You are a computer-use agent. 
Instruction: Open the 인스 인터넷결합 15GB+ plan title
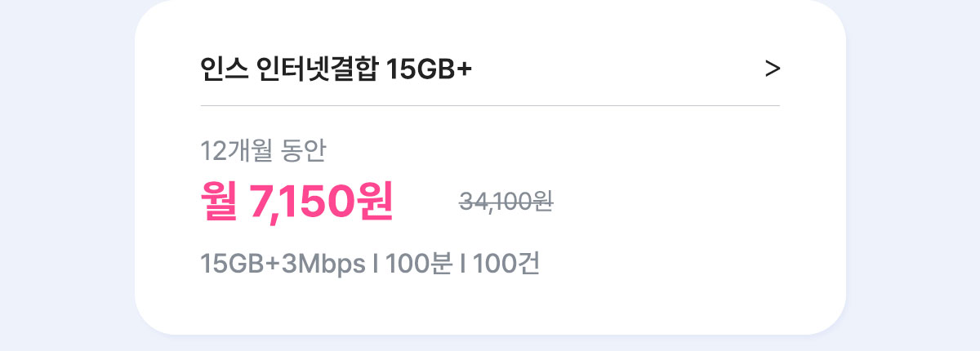pos(336,70)
